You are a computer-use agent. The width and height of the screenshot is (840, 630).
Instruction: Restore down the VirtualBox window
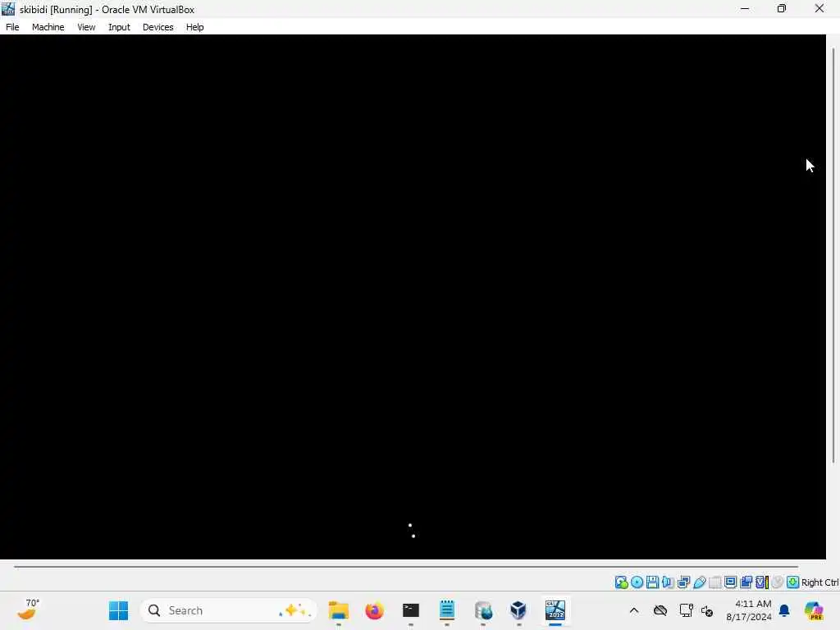tap(782, 9)
